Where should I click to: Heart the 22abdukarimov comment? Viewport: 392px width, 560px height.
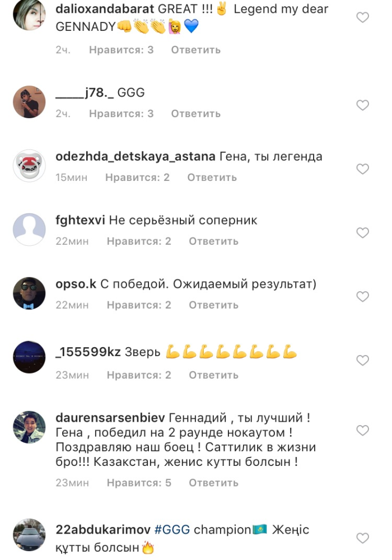tap(362, 538)
